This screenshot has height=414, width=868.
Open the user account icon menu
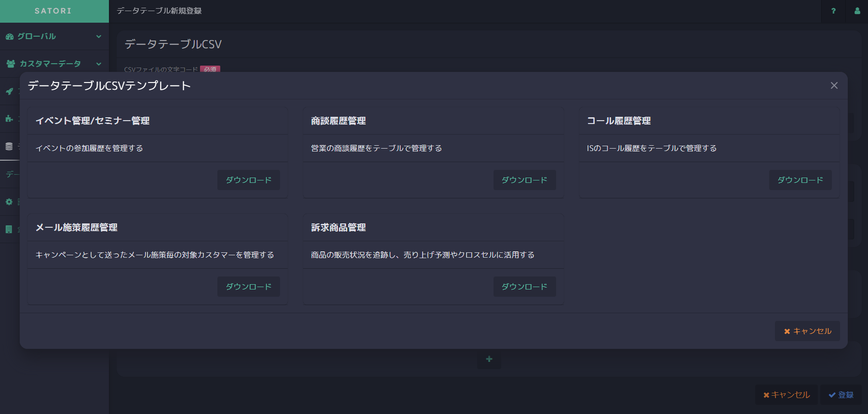click(x=857, y=11)
